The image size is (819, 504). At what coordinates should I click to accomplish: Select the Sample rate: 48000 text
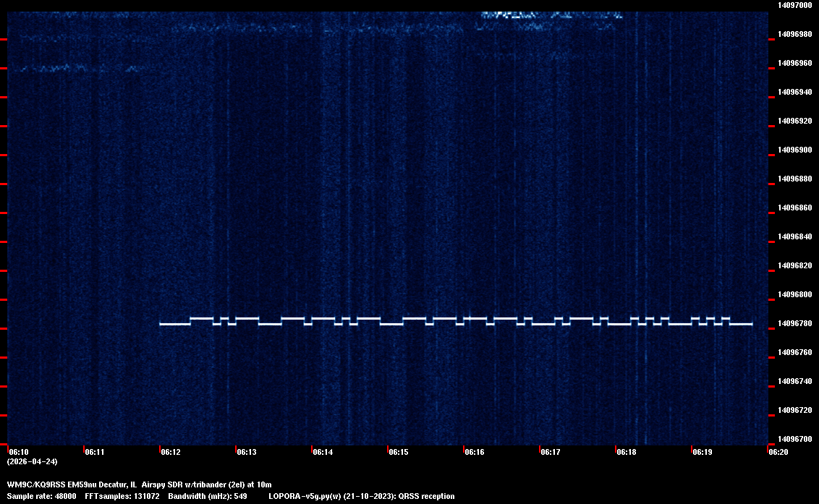(x=41, y=497)
